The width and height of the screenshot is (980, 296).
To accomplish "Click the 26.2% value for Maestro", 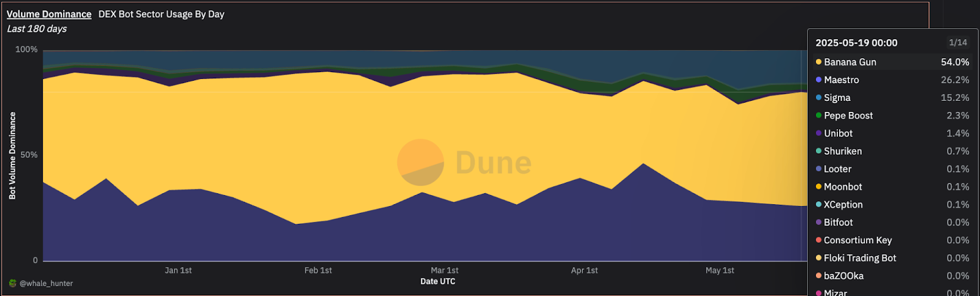I will pyautogui.click(x=955, y=80).
